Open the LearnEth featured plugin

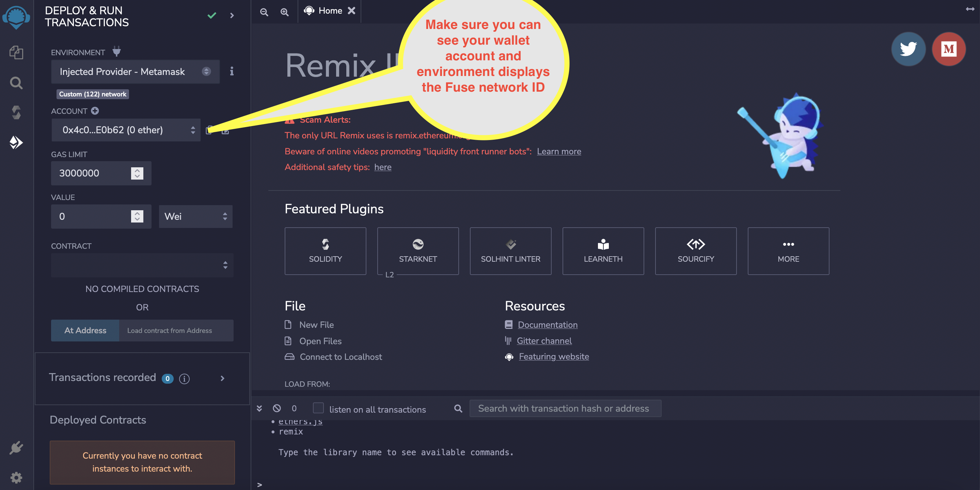(603, 251)
